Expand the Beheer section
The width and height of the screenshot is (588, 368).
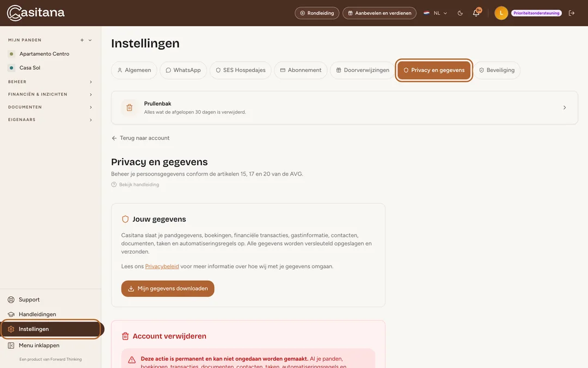coord(50,82)
